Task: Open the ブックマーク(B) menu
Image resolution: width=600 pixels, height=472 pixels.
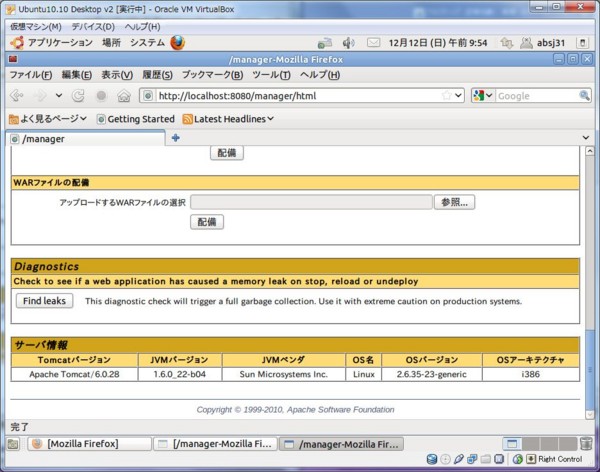Action: 212,75
